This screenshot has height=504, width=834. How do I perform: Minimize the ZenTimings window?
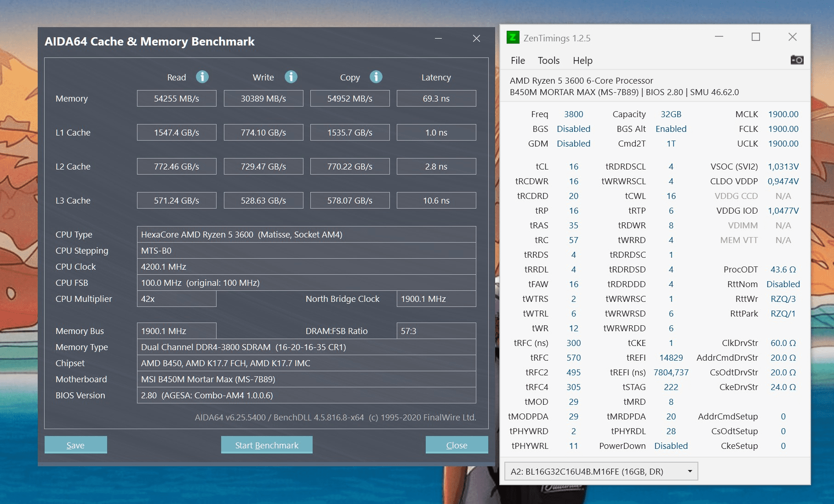click(x=719, y=37)
